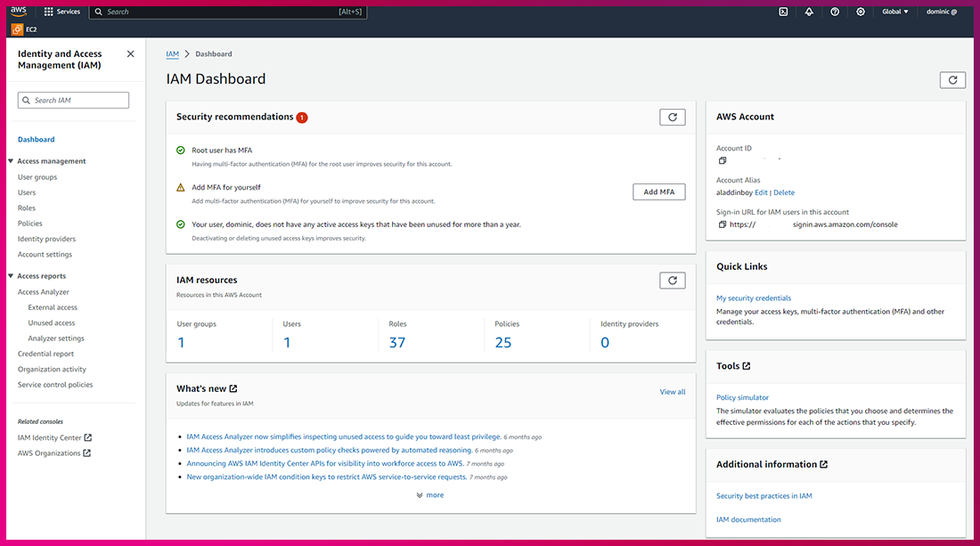The image size is (980, 546).
Task: Click the EC2 shortcut icon
Action: click(18, 29)
